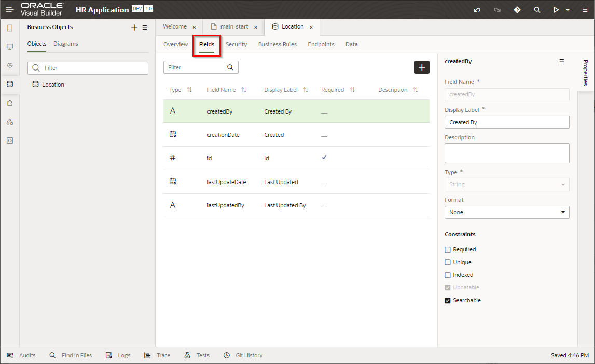Open Web Applications in left navigator

click(10, 47)
